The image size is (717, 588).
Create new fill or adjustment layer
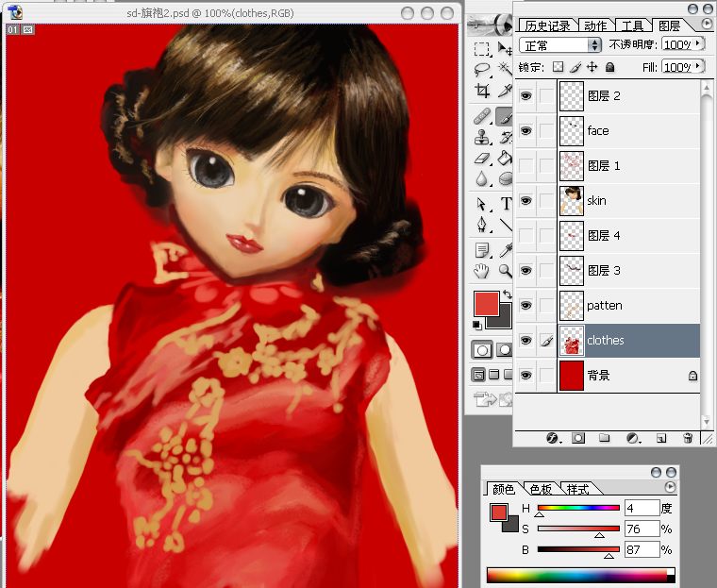coord(632,438)
